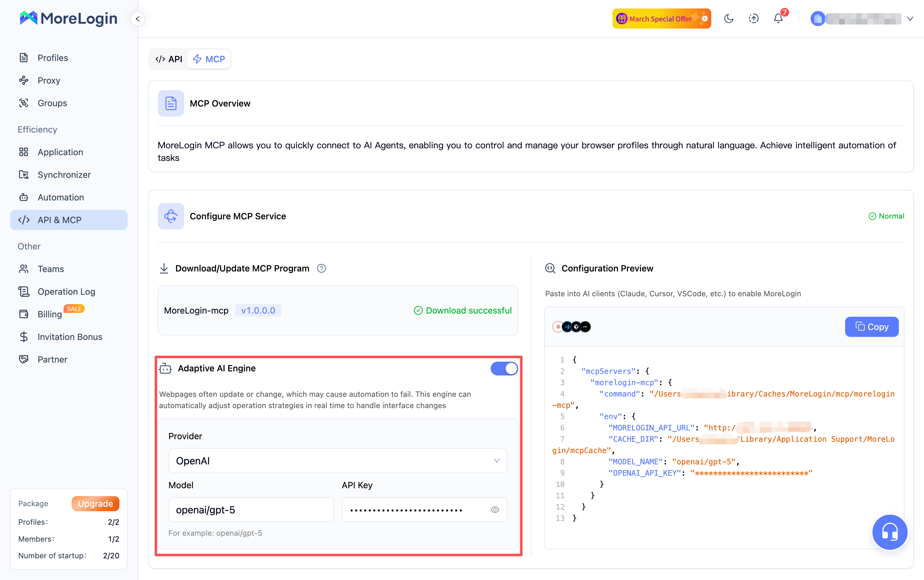Collapse the sidebar with the arrow button

pos(138,19)
